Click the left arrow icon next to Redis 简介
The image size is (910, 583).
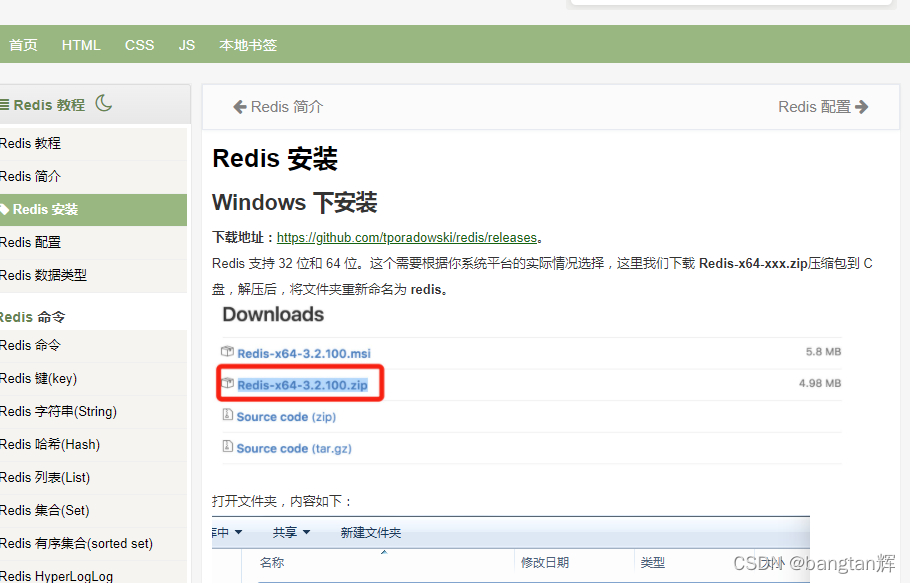pos(240,107)
